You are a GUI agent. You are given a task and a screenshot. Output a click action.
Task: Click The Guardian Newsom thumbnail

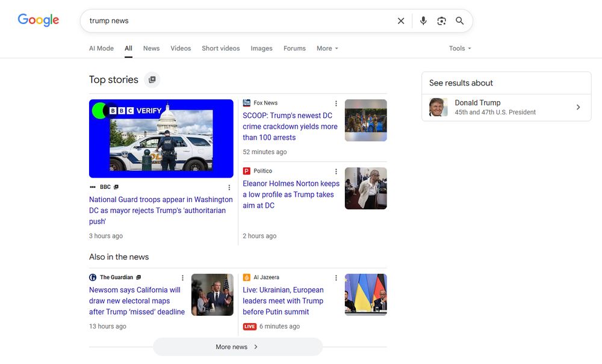[x=213, y=295]
